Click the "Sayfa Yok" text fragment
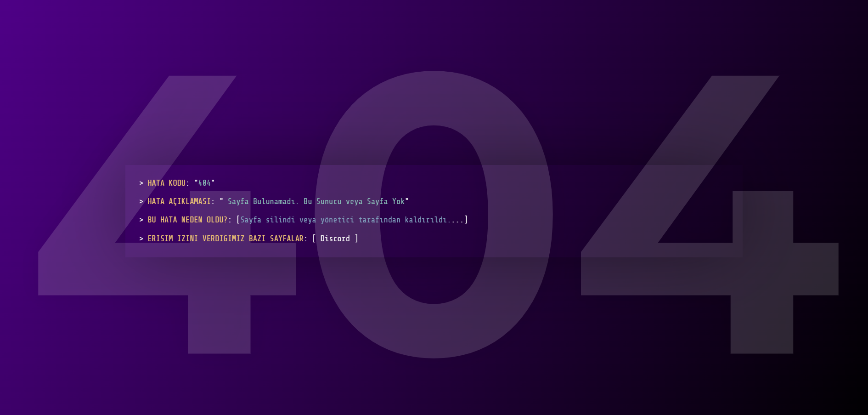The height and width of the screenshot is (415, 868). click(386, 201)
